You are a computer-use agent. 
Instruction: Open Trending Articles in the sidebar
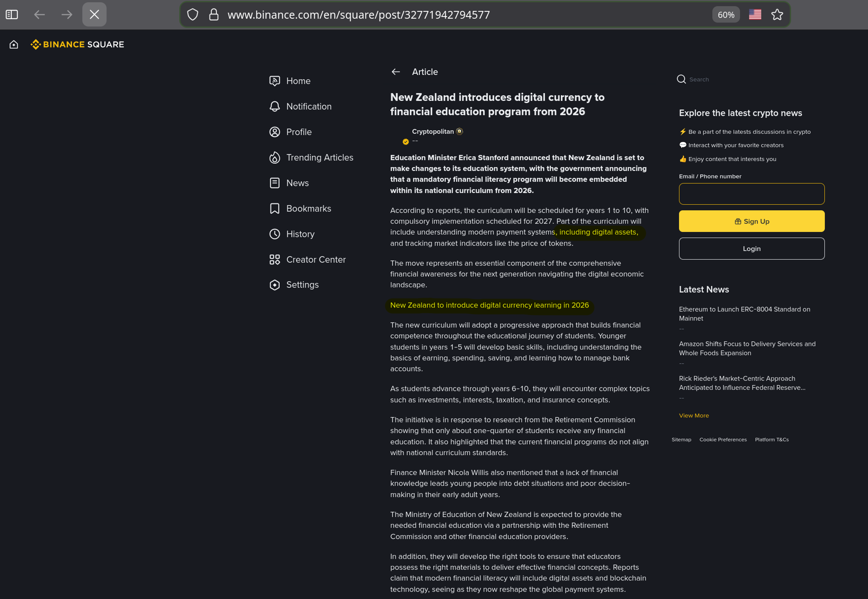(x=312, y=158)
